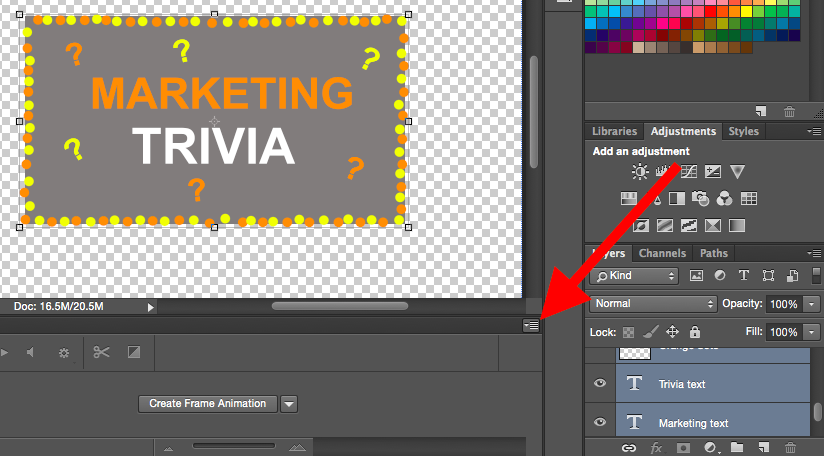The height and width of the screenshot is (456, 824).
Task: Expand the Create Frame Animation arrow menu
Action: (289, 404)
